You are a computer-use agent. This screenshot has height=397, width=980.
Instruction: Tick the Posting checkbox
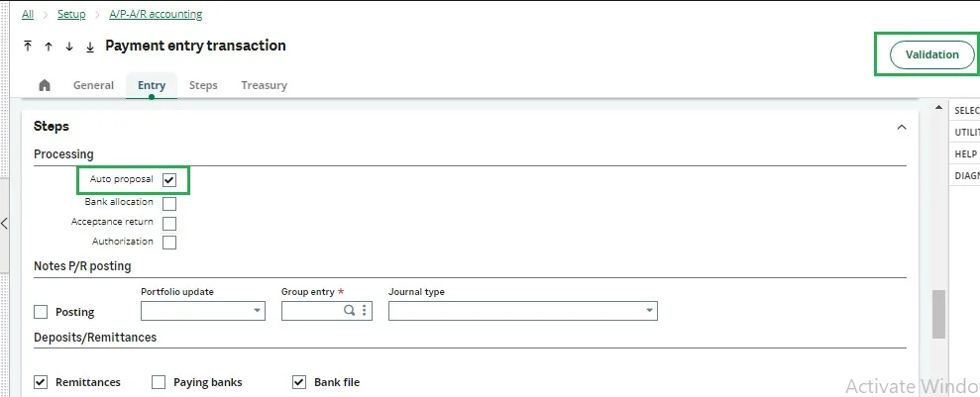[x=41, y=312]
